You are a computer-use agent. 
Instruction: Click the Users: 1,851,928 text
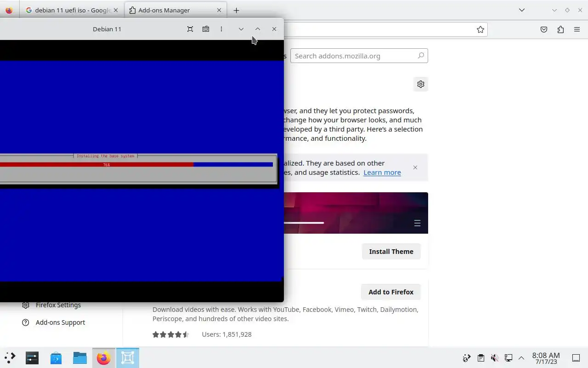[226, 334]
